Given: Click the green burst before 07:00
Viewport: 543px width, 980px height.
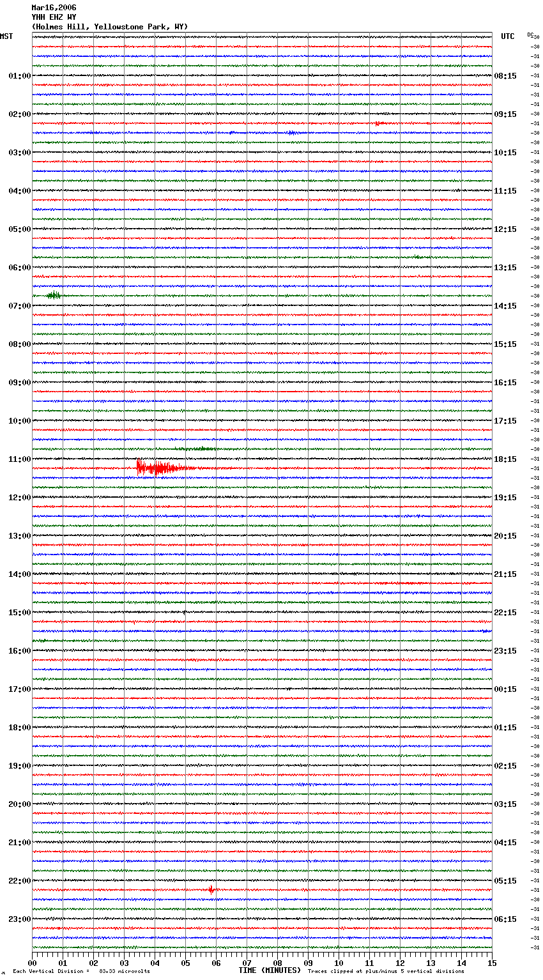Looking at the screenshot, I should [x=54, y=295].
